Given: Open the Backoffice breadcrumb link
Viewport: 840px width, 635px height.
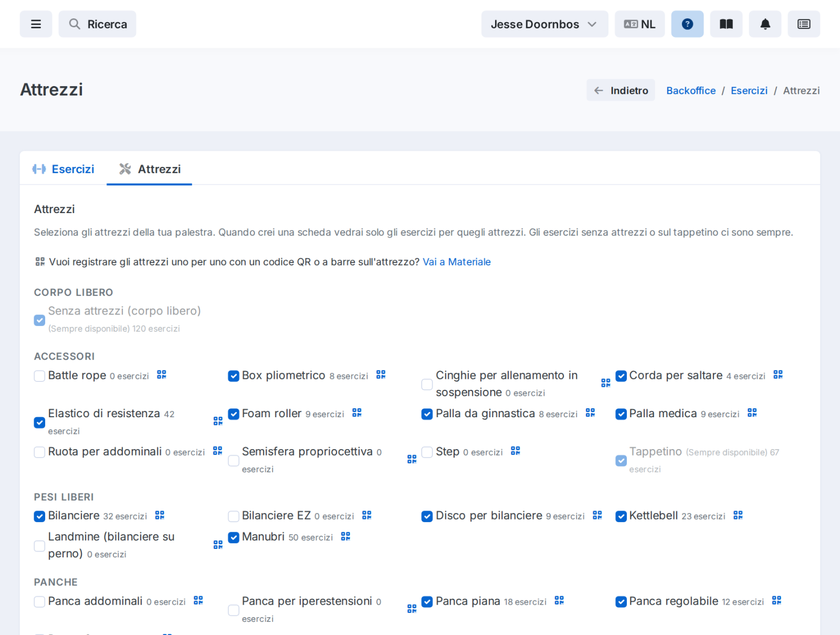Looking at the screenshot, I should point(691,90).
